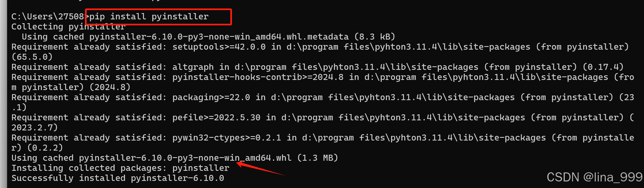644x188 pixels.
Task: Click the (1.3 MB) size text
Action: 317,158
